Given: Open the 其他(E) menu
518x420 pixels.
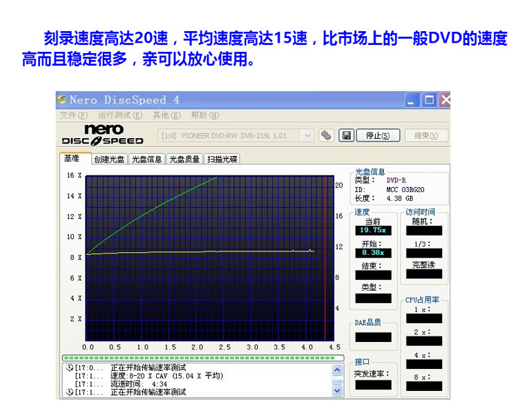Looking at the screenshot, I should click(x=167, y=115).
